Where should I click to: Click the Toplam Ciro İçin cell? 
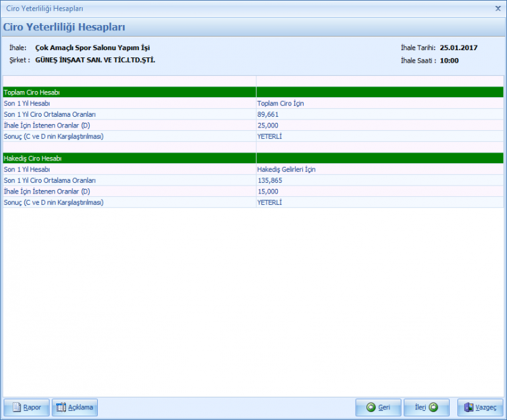coord(280,104)
